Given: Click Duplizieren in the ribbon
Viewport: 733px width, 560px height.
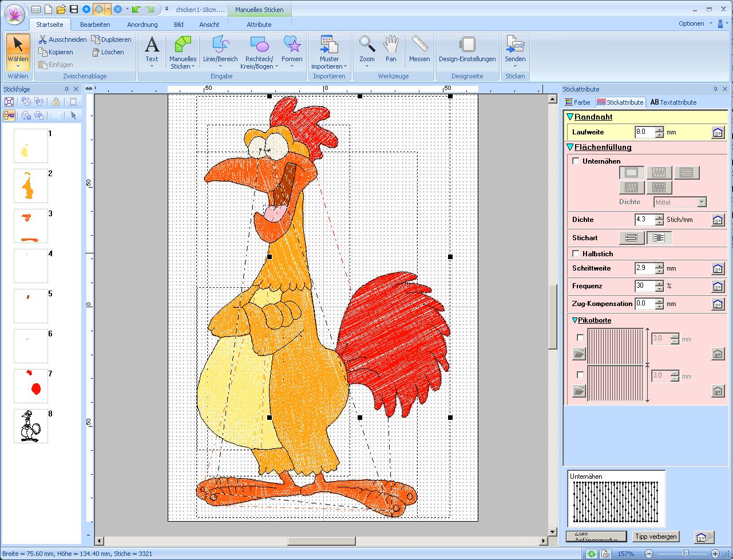Looking at the screenshot, I should pos(112,39).
